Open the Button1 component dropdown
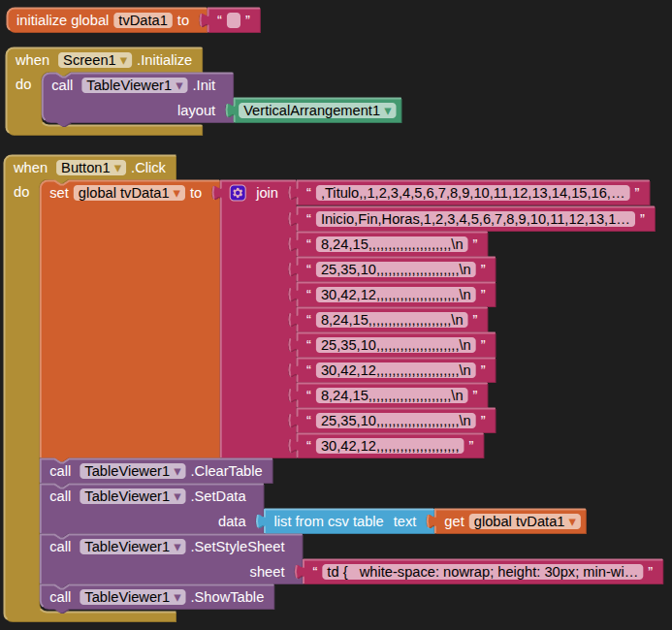 click(x=118, y=168)
